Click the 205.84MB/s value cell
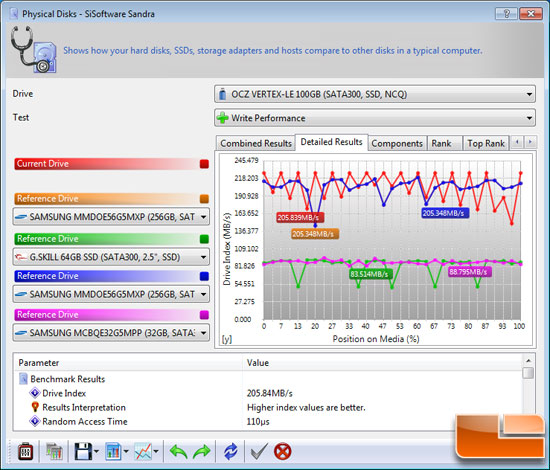This screenshot has width=550, height=470. [269, 393]
